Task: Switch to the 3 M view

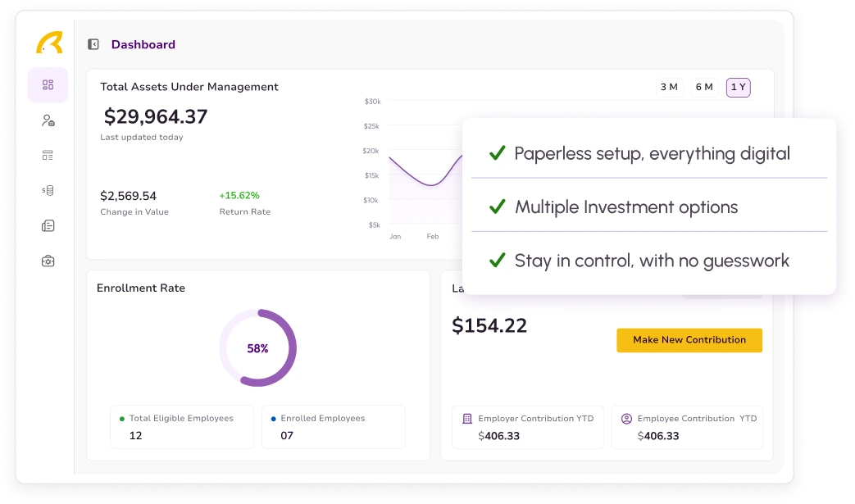Action: (670, 87)
